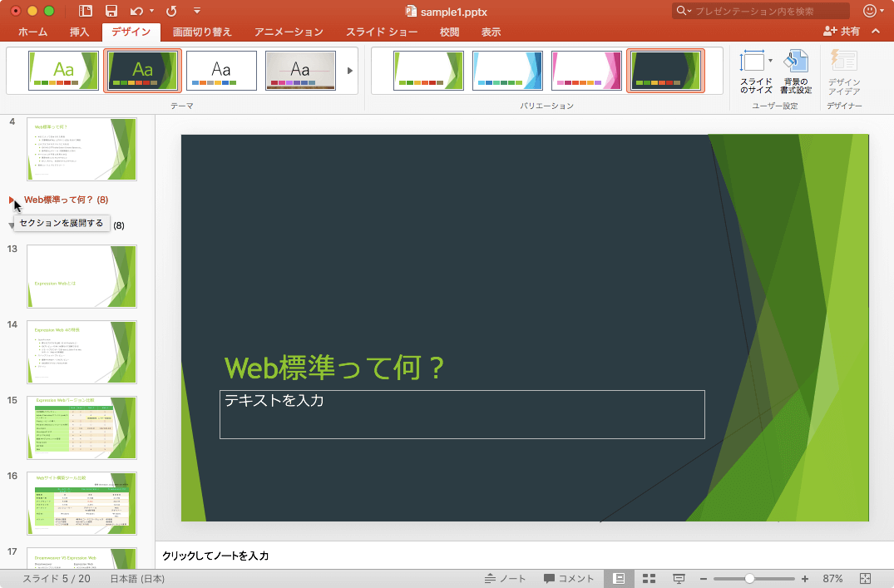Click the 87% zoom level
The width and height of the screenshot is (894, 588).
pyautogui.click(x=832, y=578)
